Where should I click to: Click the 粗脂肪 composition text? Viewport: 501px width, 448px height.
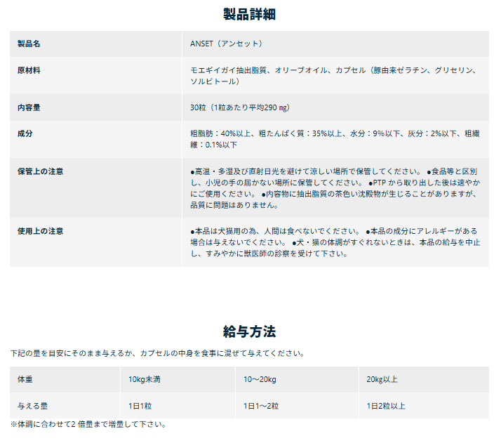tap(334, 139)
